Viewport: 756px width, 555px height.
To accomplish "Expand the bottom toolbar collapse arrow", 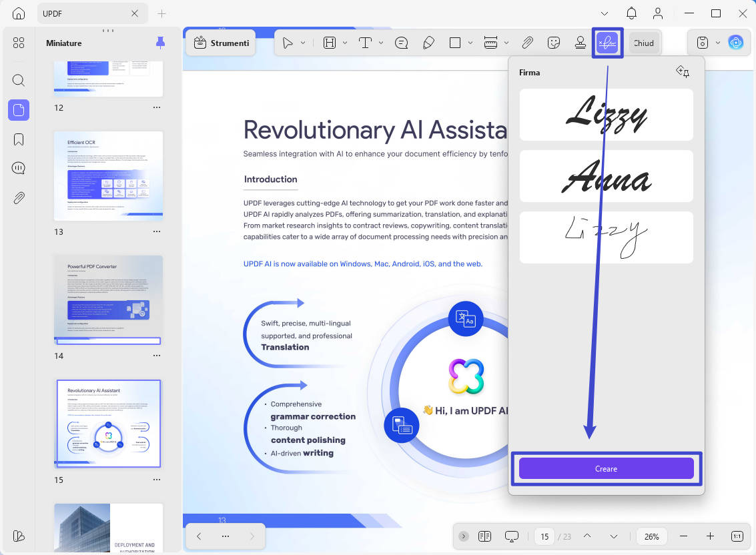I will point(463,536).
